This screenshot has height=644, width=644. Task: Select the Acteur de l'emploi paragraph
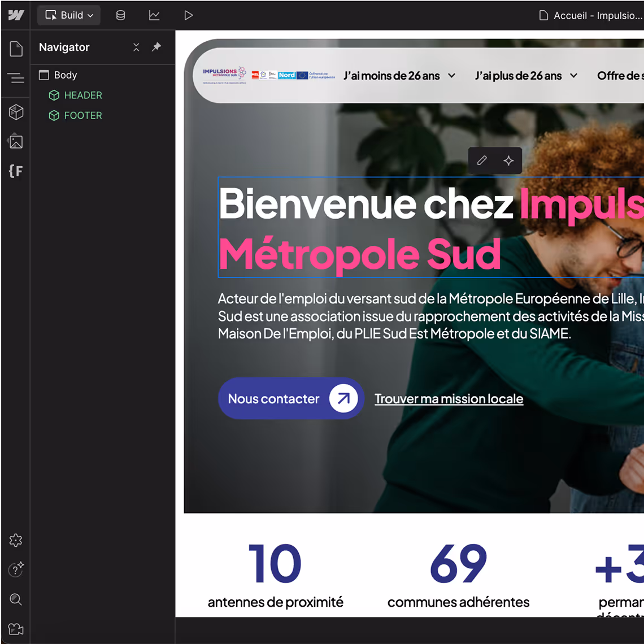point(431,316)
